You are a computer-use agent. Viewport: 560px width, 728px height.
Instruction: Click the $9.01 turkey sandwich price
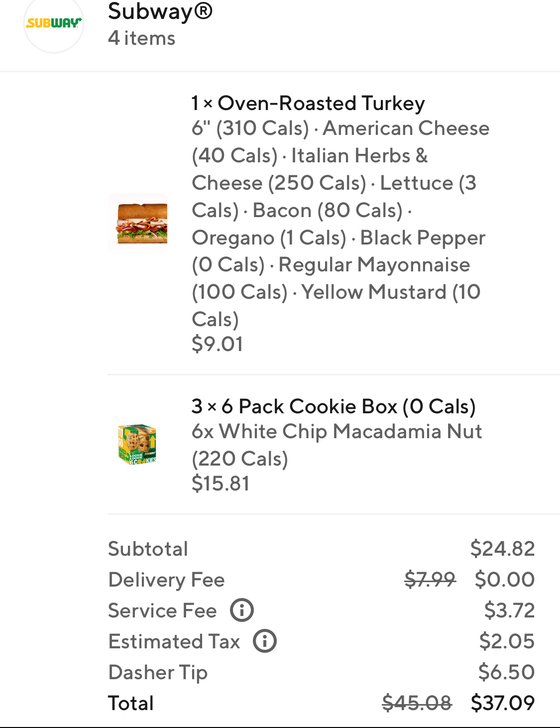coord(218,344)
